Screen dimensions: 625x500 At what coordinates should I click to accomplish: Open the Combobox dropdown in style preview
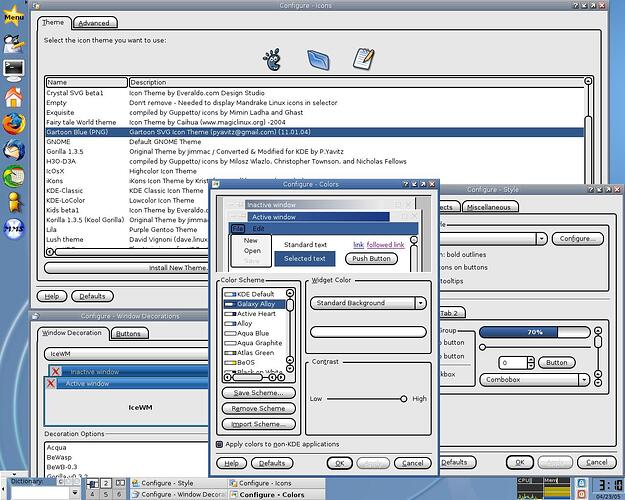pos(584,380)
